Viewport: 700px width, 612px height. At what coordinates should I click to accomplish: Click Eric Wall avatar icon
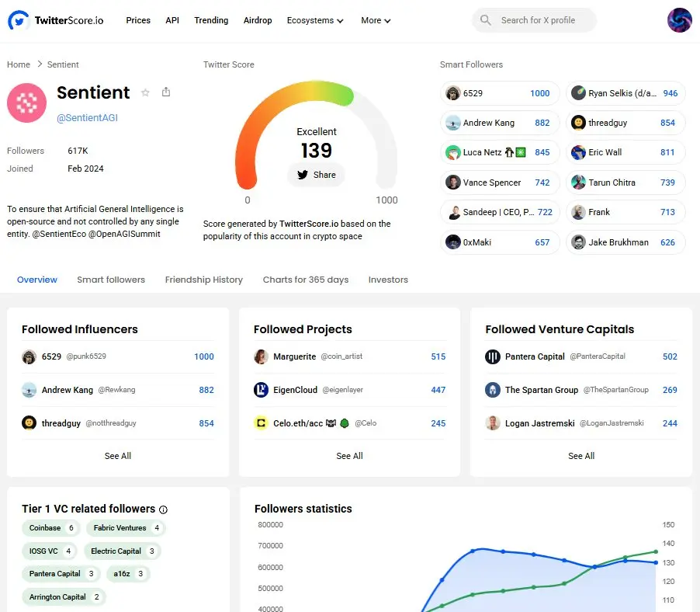coord(578,152)
